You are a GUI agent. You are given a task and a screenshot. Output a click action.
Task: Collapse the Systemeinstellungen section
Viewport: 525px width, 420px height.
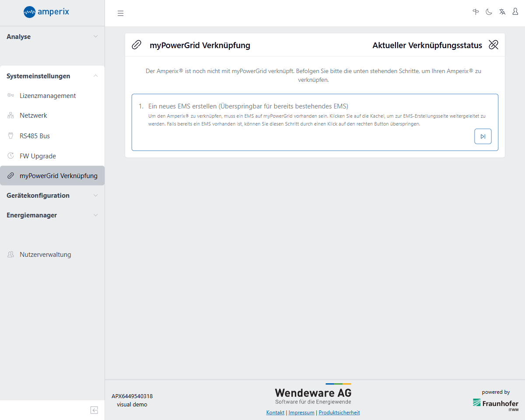point(52,76)
